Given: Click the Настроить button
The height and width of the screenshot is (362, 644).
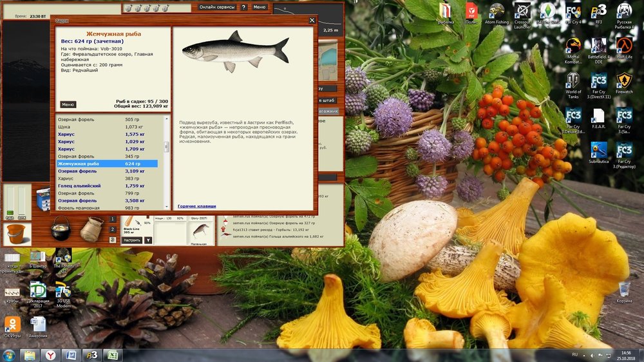Looking at the screenshot, I should [x=131, y=240].
